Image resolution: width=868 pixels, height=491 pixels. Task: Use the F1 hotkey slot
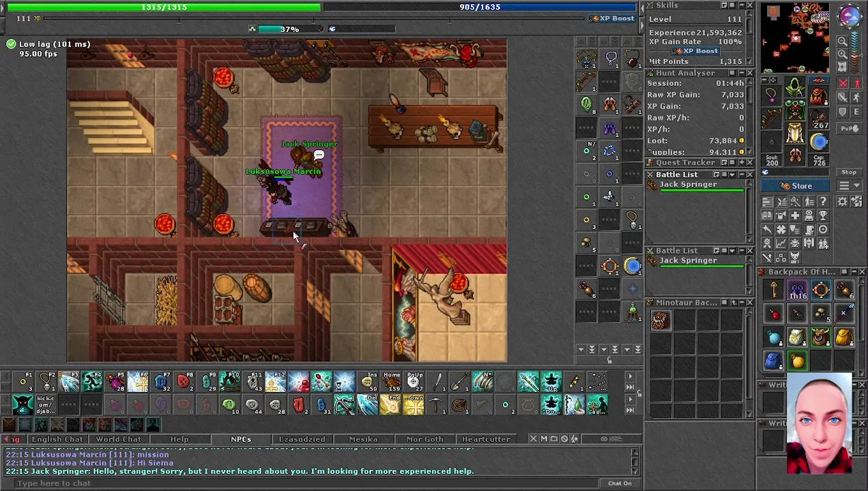coord(23,382)
